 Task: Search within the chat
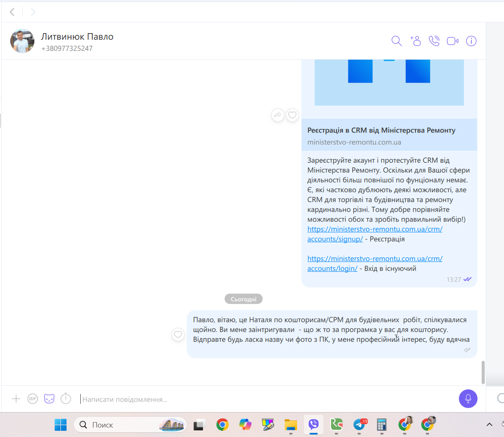click(x=396, y=41)
